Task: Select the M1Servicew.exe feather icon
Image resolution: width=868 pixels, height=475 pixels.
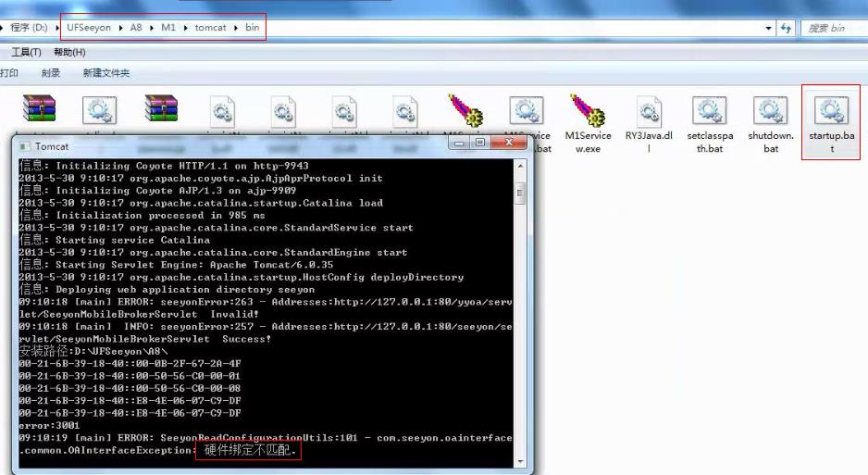Action: tap(588, 113)
